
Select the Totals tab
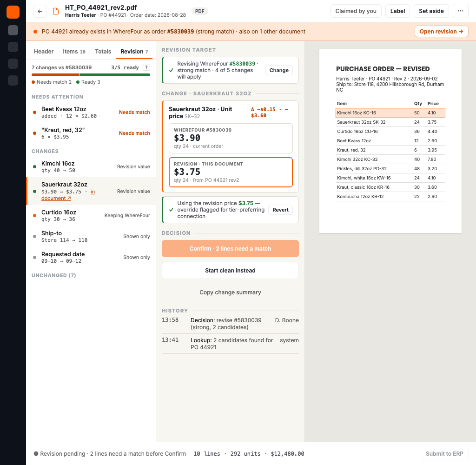pyautogui.click(x=103, y=51)
